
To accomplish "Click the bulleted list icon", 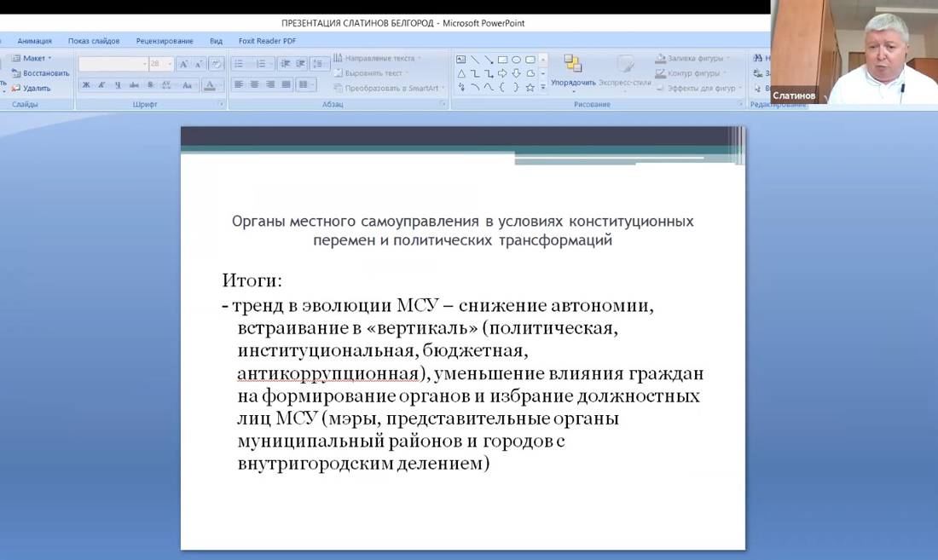I will coord(240,64).
